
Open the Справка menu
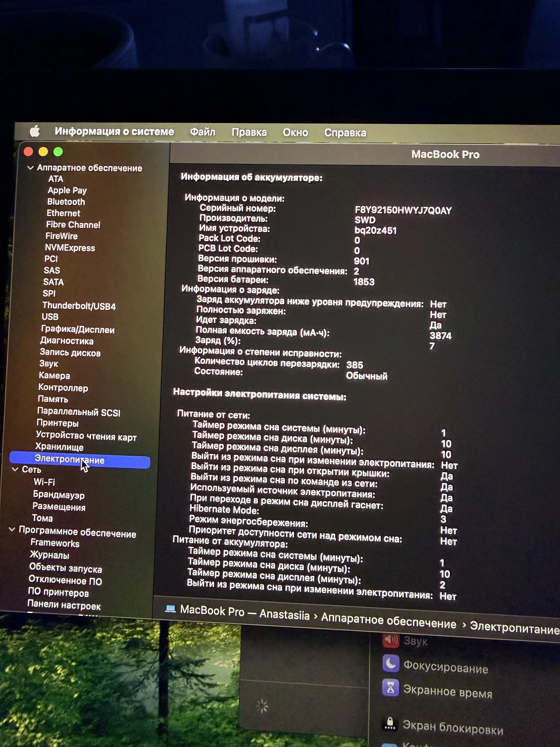coord(345,133)
